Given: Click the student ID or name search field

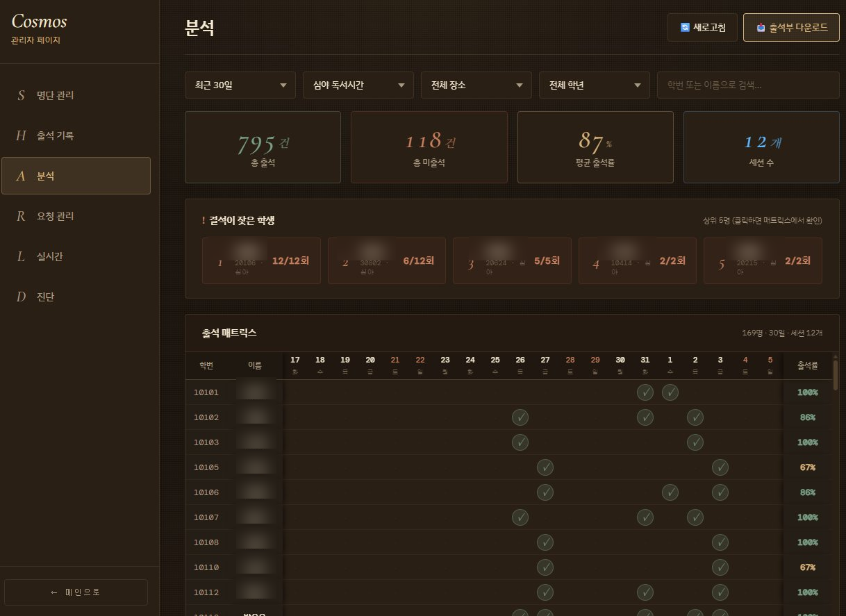Looking at the screenshot, I should click(x=747, y=85).
